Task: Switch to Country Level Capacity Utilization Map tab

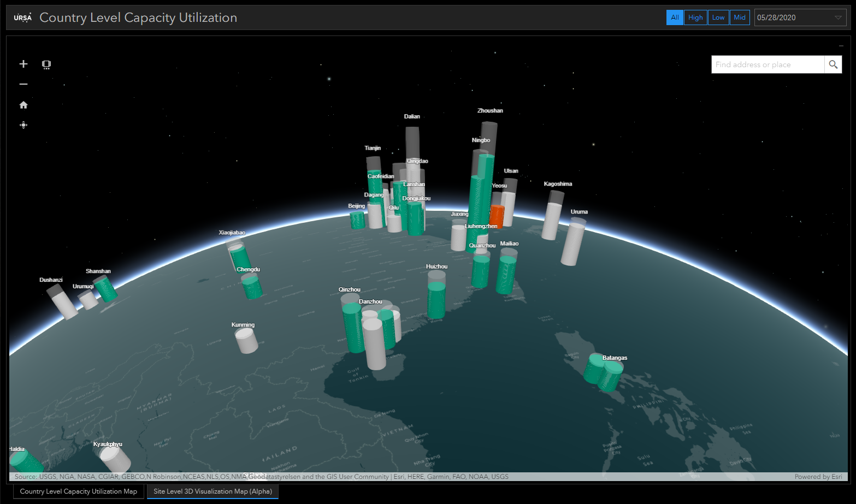Action: (x=79, y=491)
